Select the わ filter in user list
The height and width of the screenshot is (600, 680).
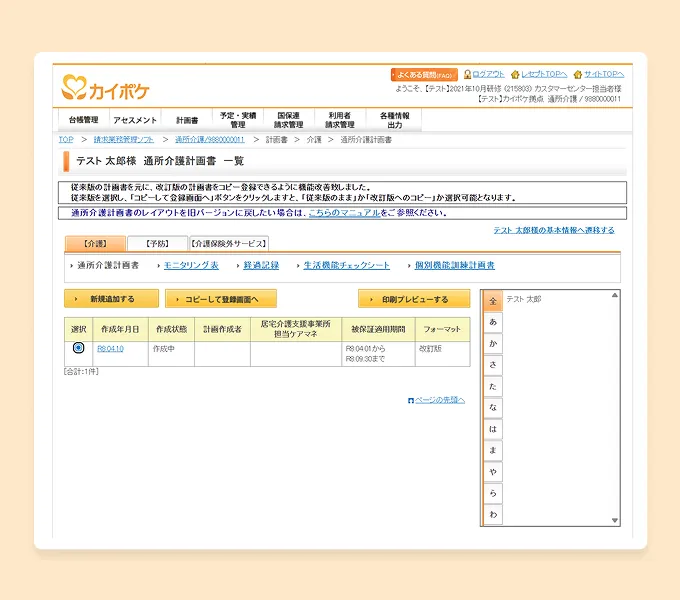pos(493,515)
